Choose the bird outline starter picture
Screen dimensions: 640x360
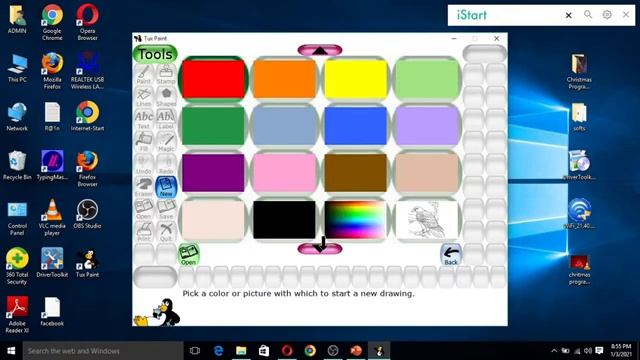point(427,220)
